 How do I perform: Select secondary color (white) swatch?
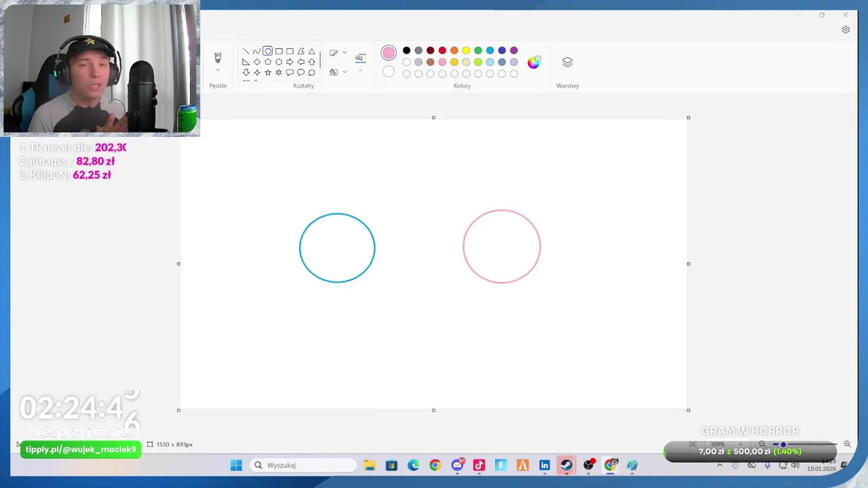(x=389, y=71)
